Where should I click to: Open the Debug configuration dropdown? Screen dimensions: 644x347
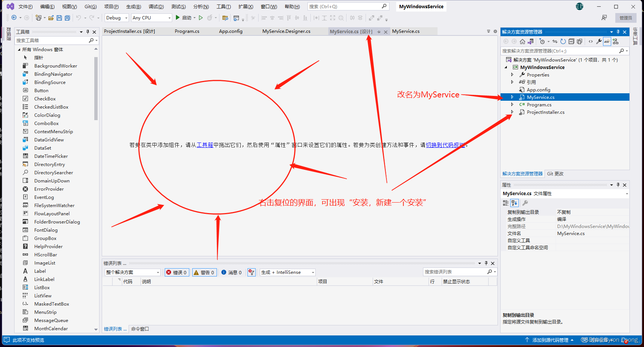coord(117,18)
